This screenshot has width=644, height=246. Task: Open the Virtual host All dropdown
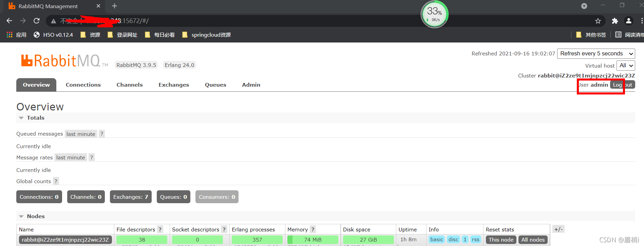(x=626, y=66)
